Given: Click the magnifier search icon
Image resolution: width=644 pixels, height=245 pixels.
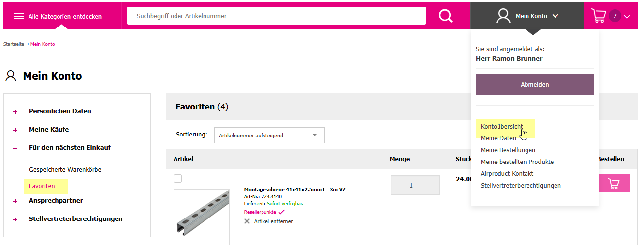Looking at the screenshot, I should 445,16.
